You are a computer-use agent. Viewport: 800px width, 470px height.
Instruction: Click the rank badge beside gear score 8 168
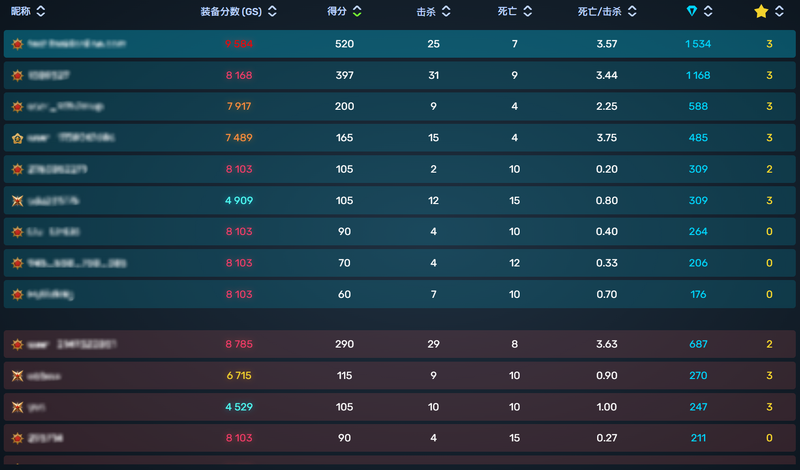pyautogui.click(x=17, y=76)
